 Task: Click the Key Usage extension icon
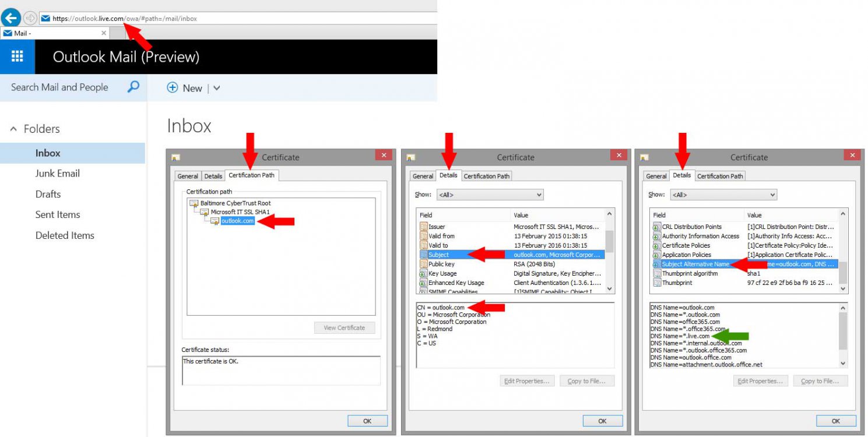[x=424, y=273]
